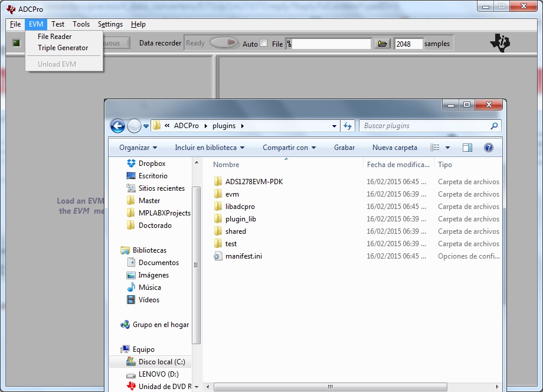Open the Settings menu
The height and width of the screenshot is (392, 543).
point(110,24)
